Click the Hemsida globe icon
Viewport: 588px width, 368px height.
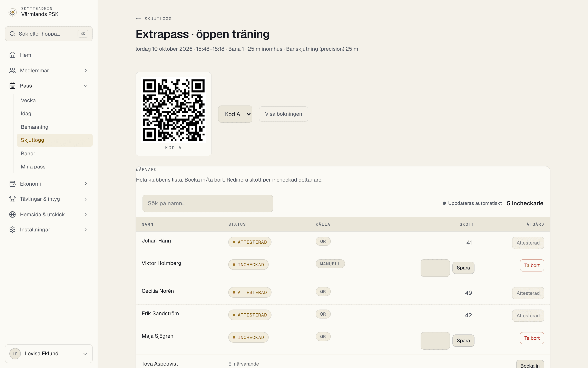pos(12,214)
